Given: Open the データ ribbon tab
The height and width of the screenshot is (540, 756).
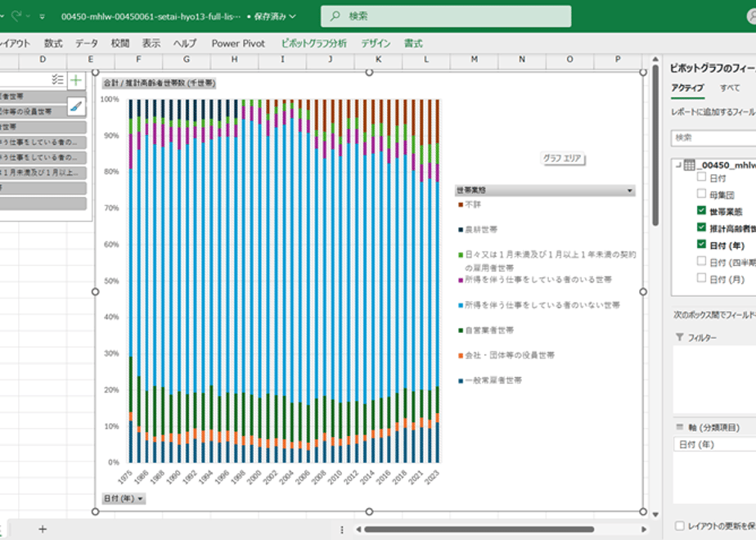Looking at the screenshot, I should pyautogui.click(x=86, y=43).
